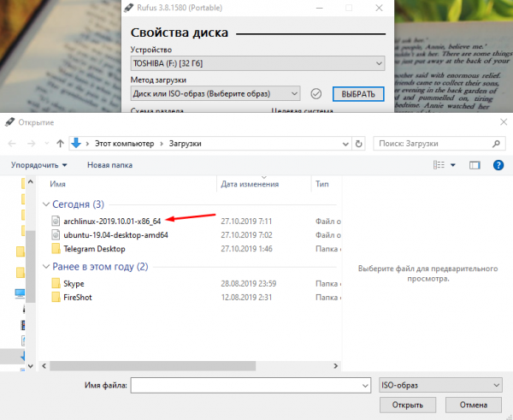The image size is (513, 420).
Task: Click the file list horizontal scrollbar thumb
Action: click(152, 366)
